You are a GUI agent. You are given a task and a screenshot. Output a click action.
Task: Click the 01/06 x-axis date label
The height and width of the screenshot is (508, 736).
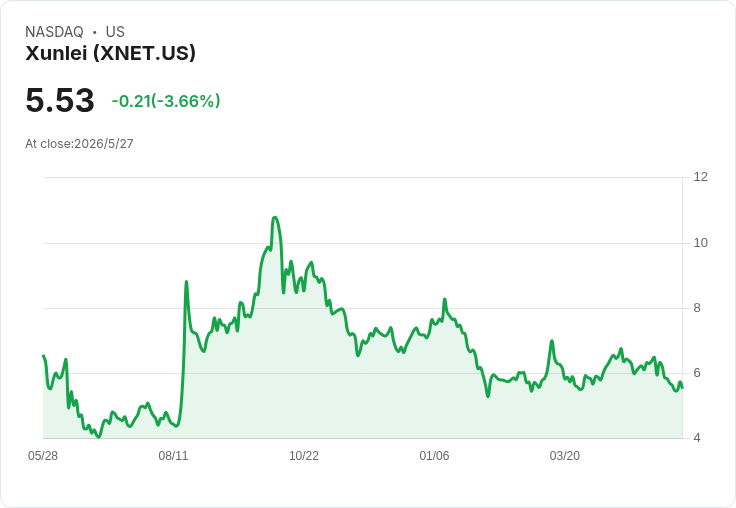pos(434,456)
